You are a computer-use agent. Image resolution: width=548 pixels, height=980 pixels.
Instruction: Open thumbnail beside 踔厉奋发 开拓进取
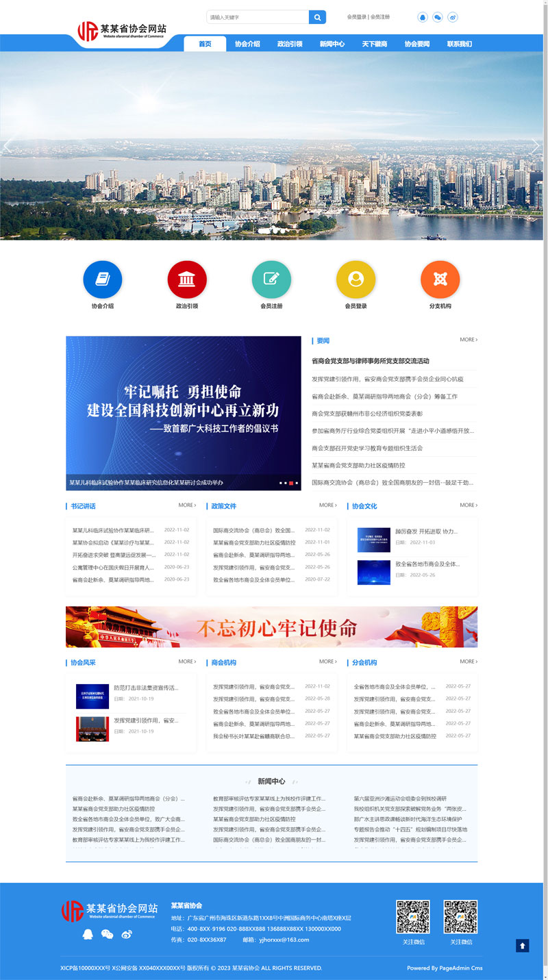tap(374, 540)
